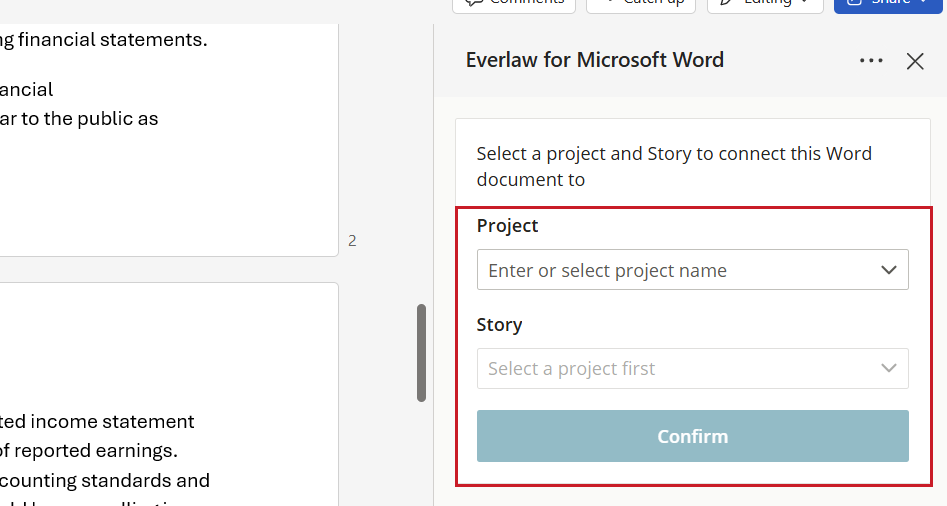This screenshot has width=947, height=506.
Task: Expand the Project dropdown arrow
Action: pyautogui.click(x=888, y=270)
